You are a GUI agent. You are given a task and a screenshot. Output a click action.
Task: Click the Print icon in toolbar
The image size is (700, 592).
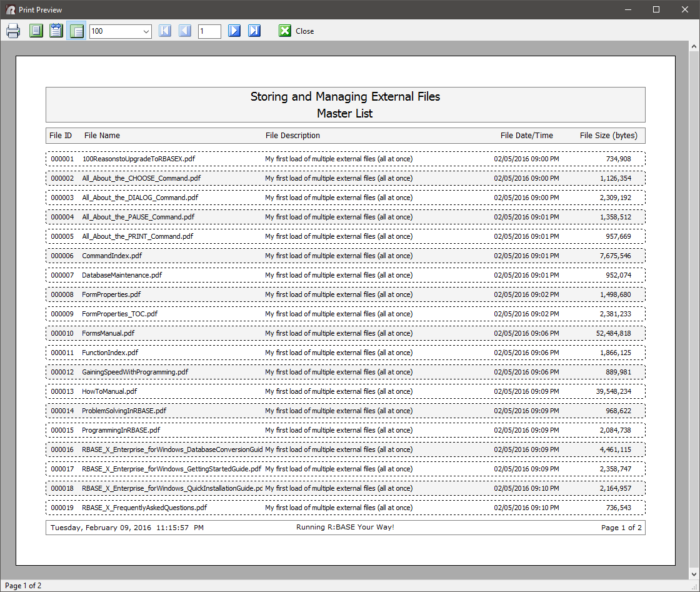click(13, 31)
